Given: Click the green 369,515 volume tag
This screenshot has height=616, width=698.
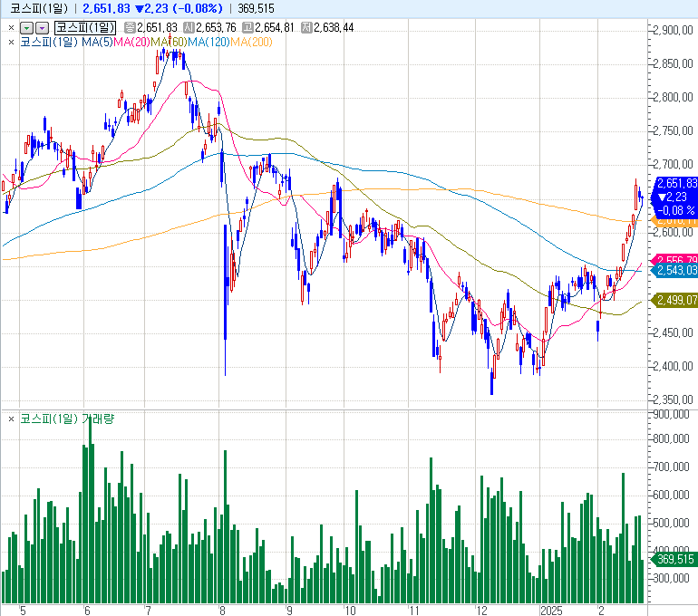Looking at the screenshot, I should (675, 559).
